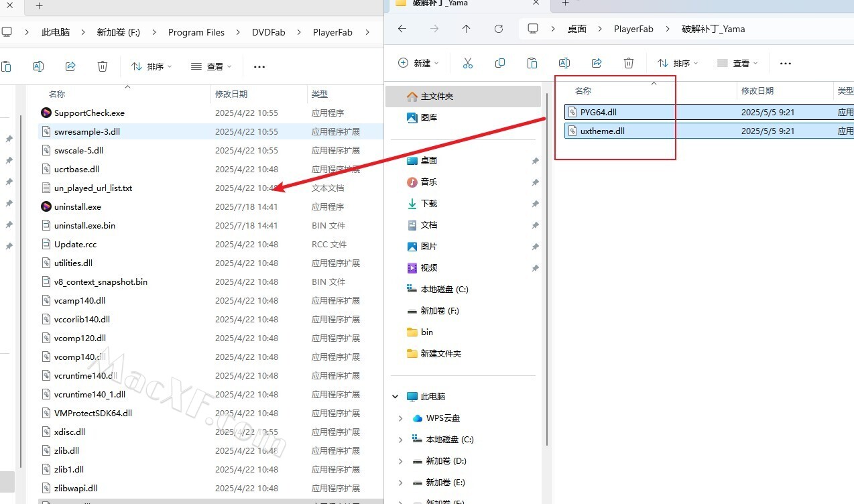The image size is (854, 504).
Task: Click Program Files breadcrumb in left window
Action: pyautogui.click(x=196, y=32)
